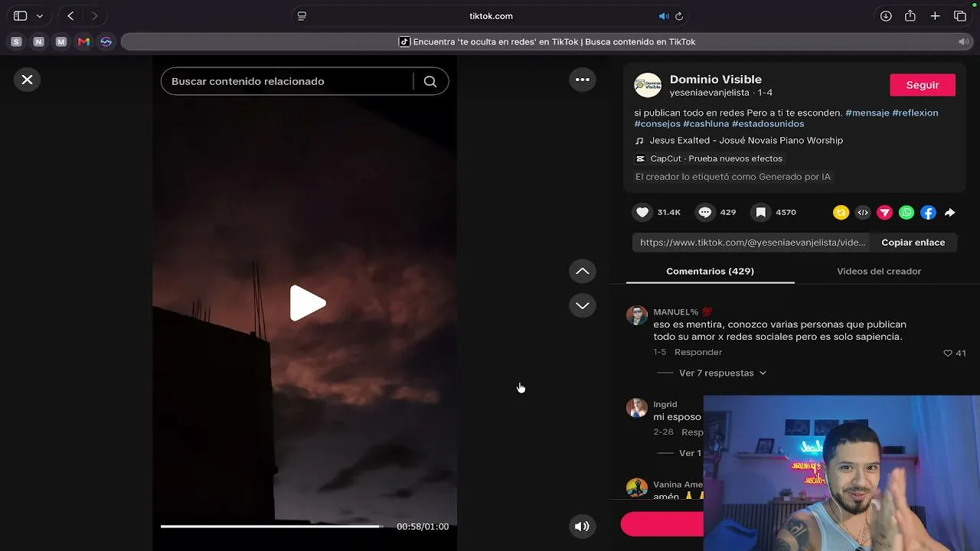Open Vanina's commenter avatar
Image resolution: width=980 pixels, height=551 pixels.
point(637,488)
